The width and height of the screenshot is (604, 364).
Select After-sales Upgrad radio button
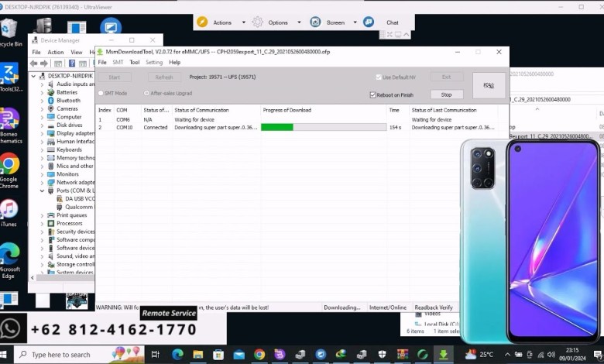(146, 93)
